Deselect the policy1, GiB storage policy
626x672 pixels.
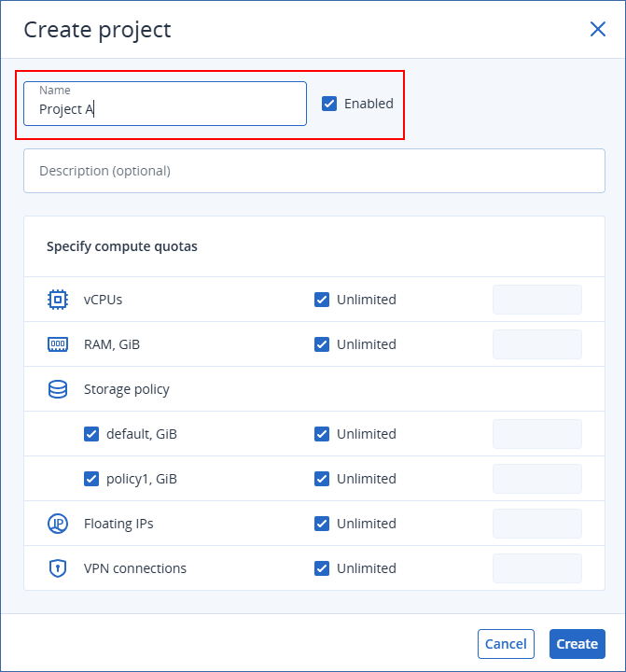(x=91, y=479)
